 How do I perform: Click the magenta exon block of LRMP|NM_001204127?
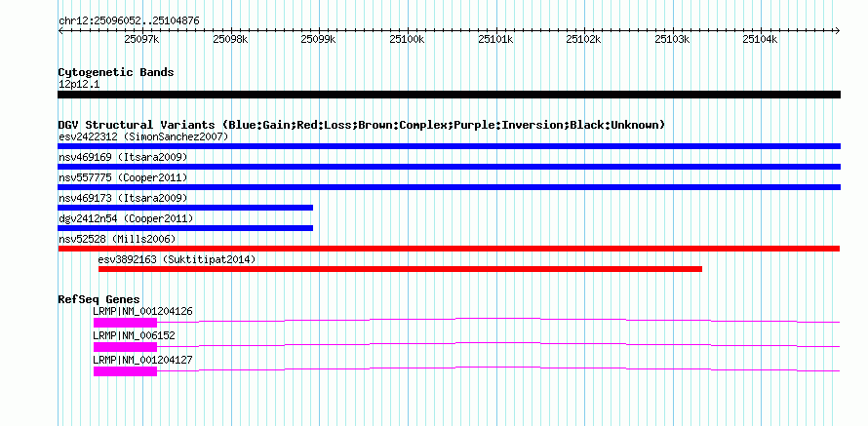pos(125,371)
